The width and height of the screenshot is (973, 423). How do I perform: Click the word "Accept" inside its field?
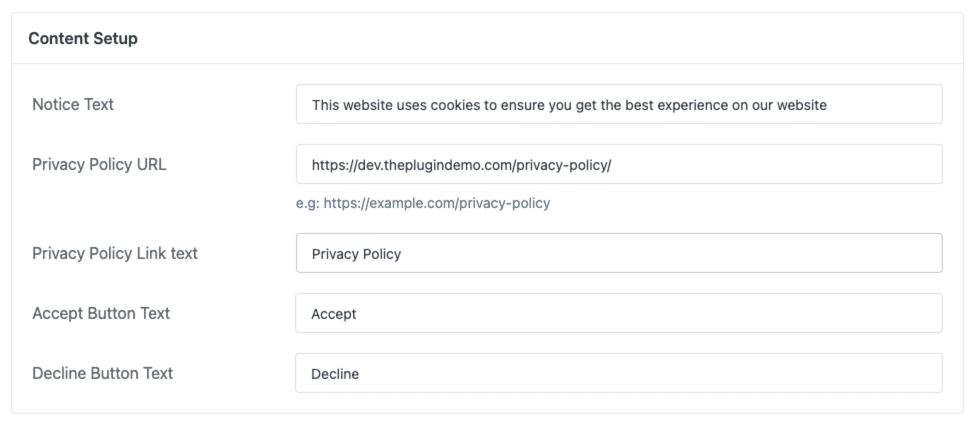(x=334, y=314)
